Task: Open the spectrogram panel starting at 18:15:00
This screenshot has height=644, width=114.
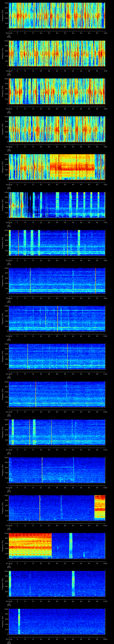Action: [57, 546]
